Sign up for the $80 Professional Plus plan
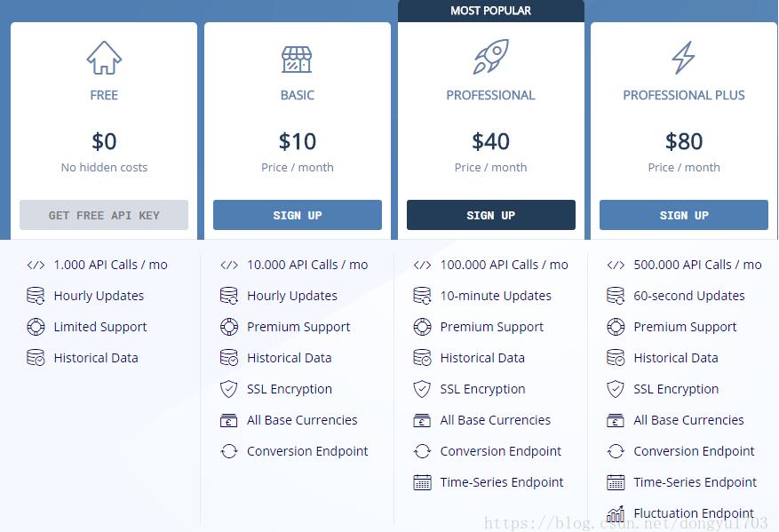 (684, 215)
